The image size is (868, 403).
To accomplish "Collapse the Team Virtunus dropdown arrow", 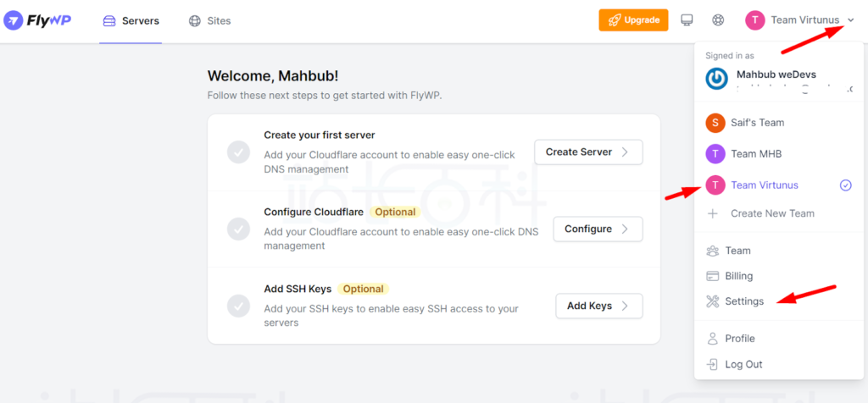I will pyautogui.click(x=851, y=20).
